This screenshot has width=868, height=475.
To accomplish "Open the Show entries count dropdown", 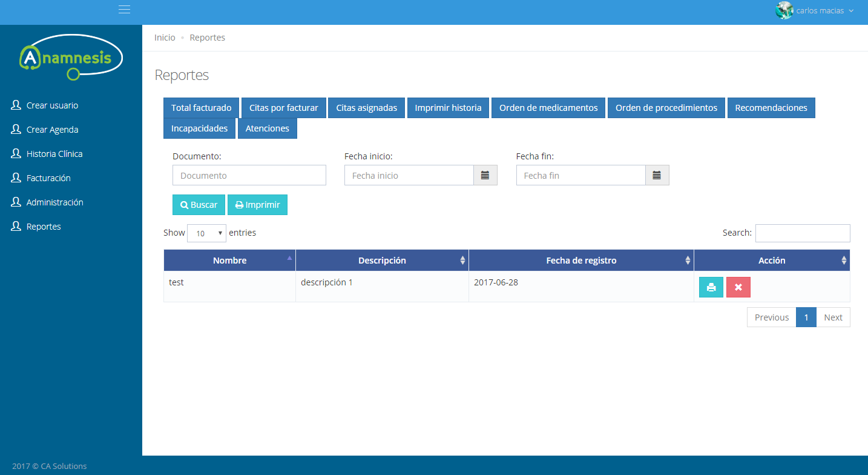I will coord(206,233).
